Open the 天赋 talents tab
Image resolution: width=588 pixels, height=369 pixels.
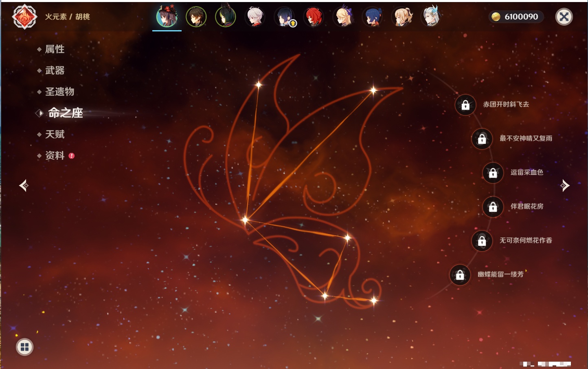(x=55, y=134)
